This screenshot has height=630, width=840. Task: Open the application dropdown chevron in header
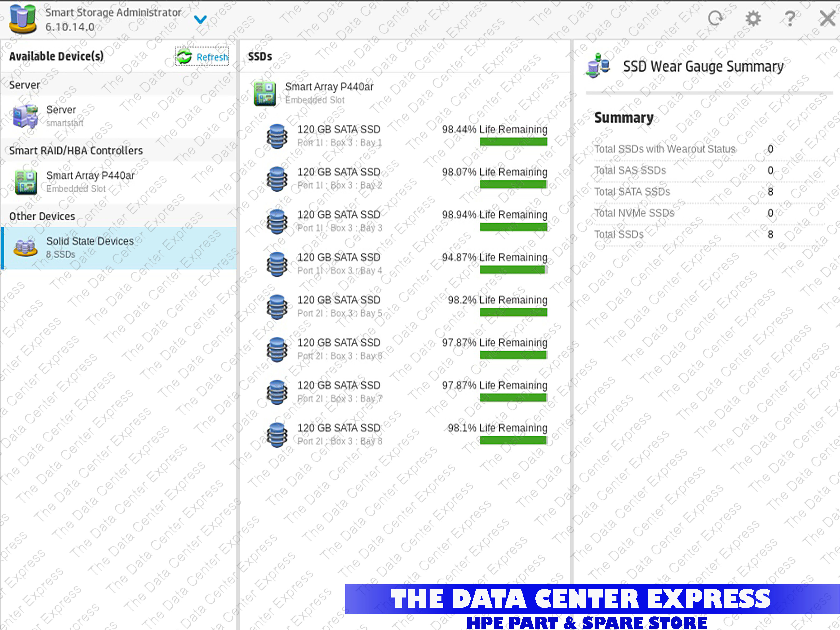[200, 19]
